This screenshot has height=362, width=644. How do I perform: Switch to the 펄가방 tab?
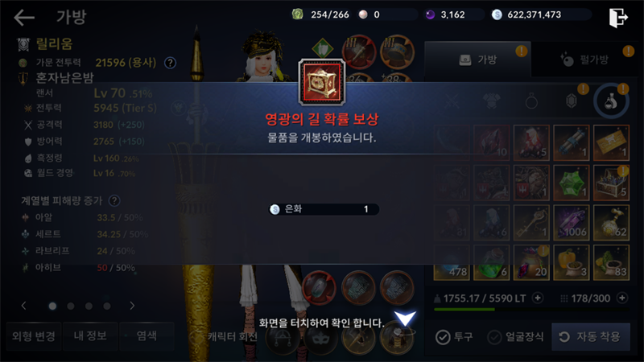pyautogui.click(x=584, y=60)
